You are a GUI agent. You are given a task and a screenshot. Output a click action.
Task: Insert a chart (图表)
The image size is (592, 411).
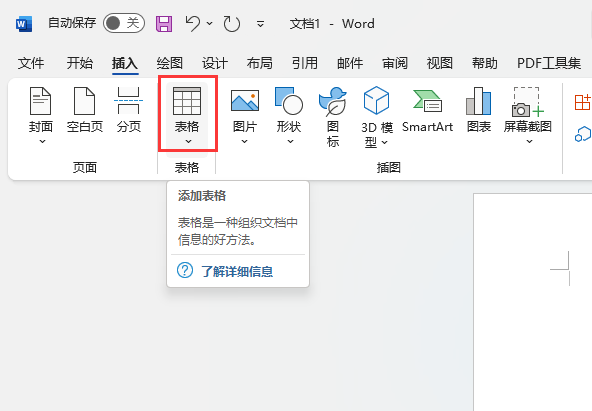pyautogui.click(x=479, y=110)
